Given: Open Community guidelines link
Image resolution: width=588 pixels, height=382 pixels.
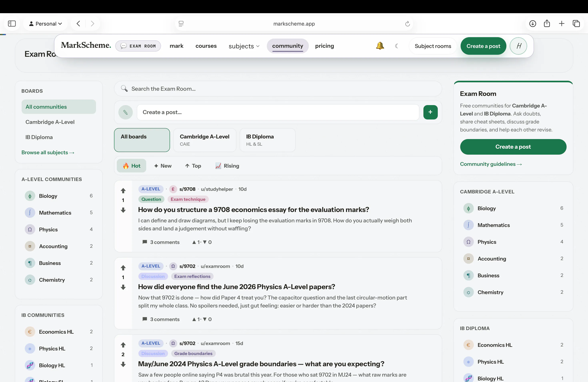Looking at the screenshot, I should [x=491, y=164].
